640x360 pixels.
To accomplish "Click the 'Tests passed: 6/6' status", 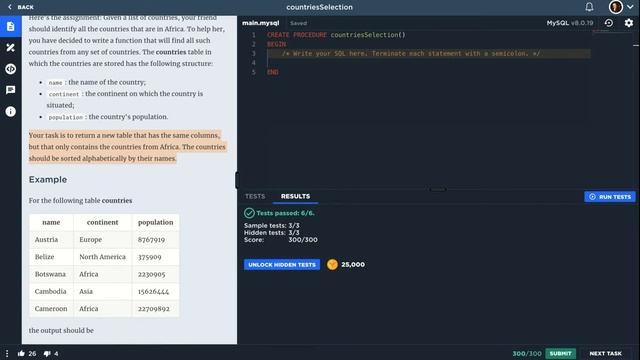I will [285, 213].
